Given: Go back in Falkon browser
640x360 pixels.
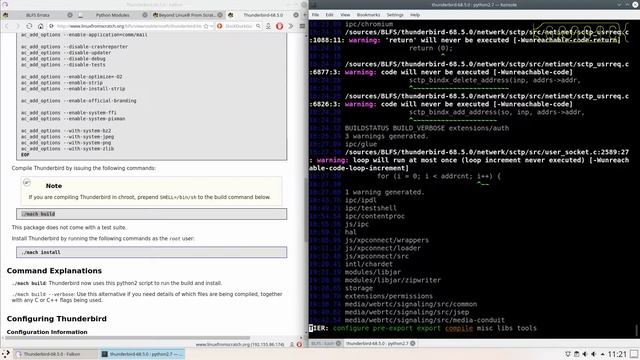Looking at the screenshot, I should 7,26.
